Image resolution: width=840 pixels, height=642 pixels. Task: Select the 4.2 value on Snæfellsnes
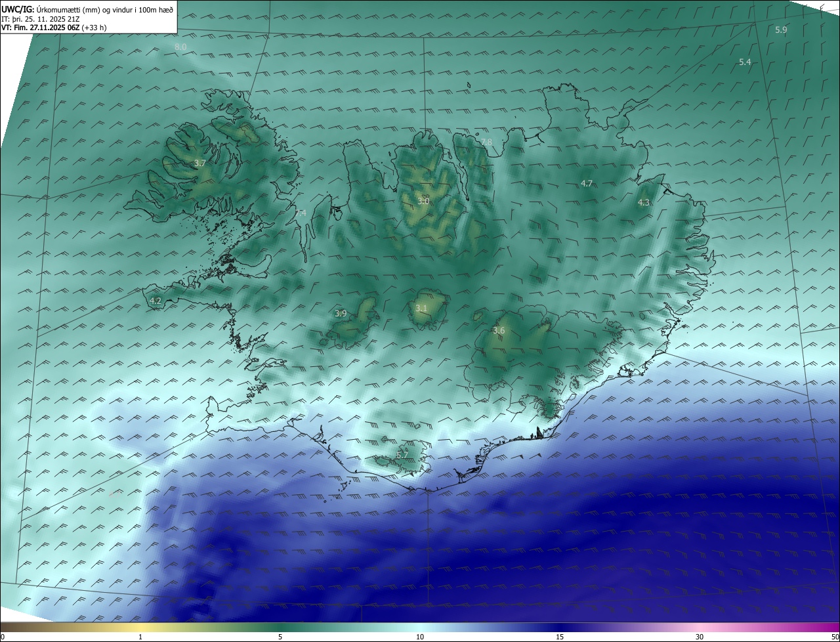[156, 301]
